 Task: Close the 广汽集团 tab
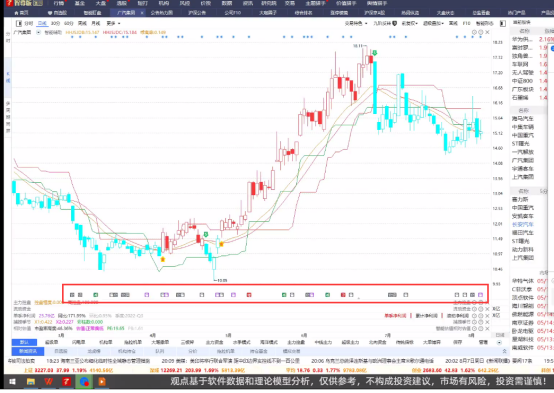point(142,13)
